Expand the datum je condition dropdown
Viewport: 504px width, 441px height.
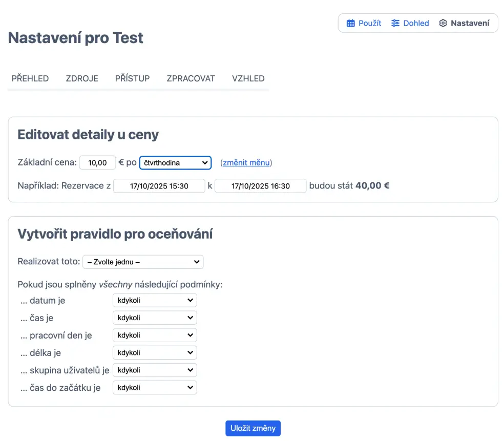point(155,300)
